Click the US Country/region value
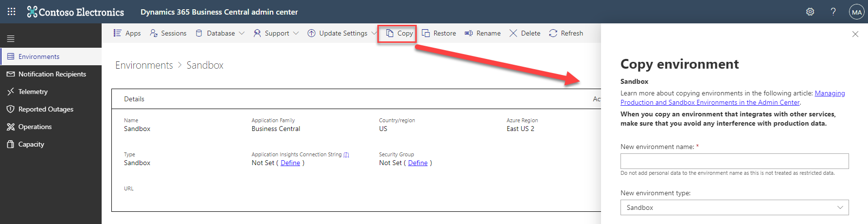 [383, 129]
